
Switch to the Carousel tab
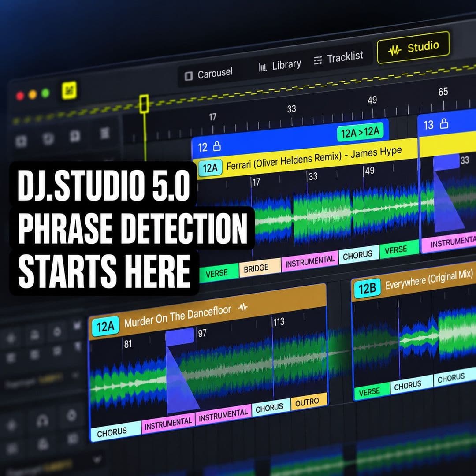click(208, 74)
